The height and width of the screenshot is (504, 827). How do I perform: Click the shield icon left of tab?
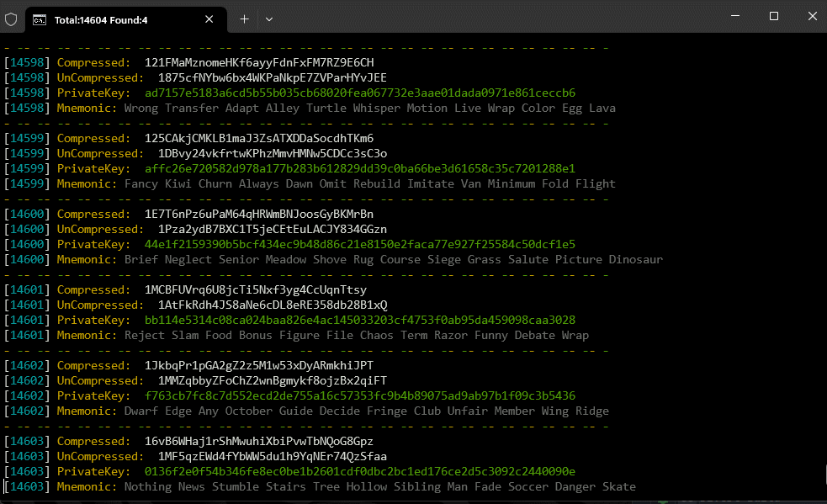(x=11, y=19)
